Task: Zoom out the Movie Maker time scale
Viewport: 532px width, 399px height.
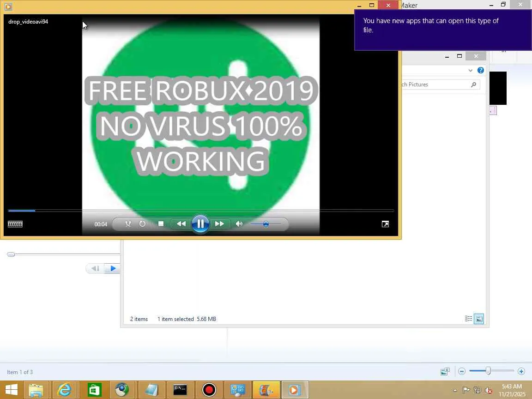Action: coord(461,371)
